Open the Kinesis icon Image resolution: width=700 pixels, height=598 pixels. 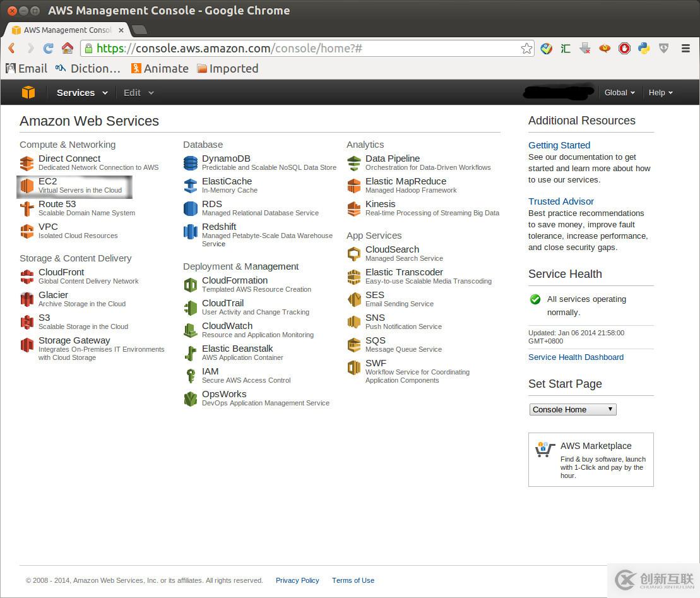(354, 208)
